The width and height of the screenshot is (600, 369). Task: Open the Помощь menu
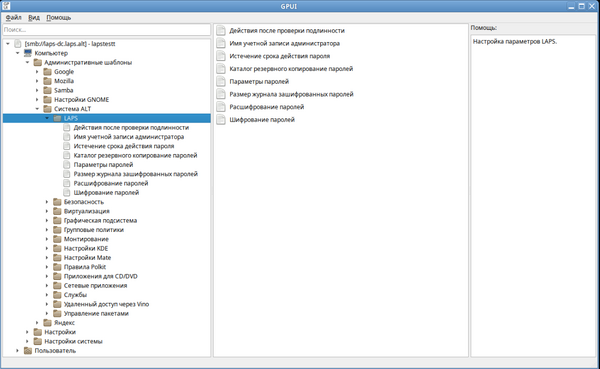click(59, 18)
